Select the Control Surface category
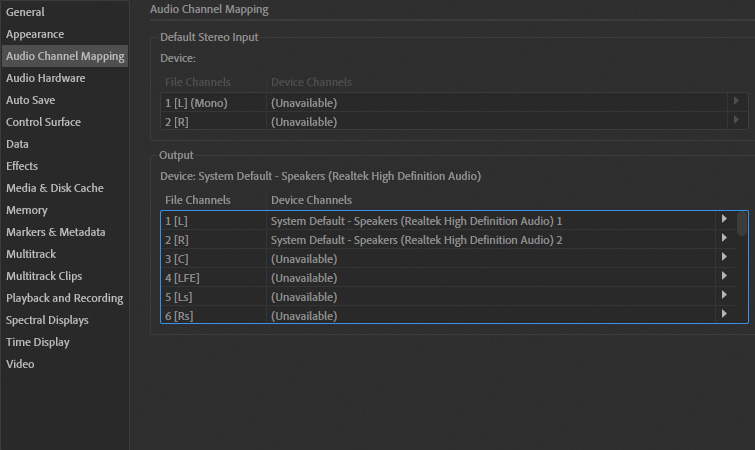Image resolution: width=755 pixels, height=450 pixels. tap(43, 122)
